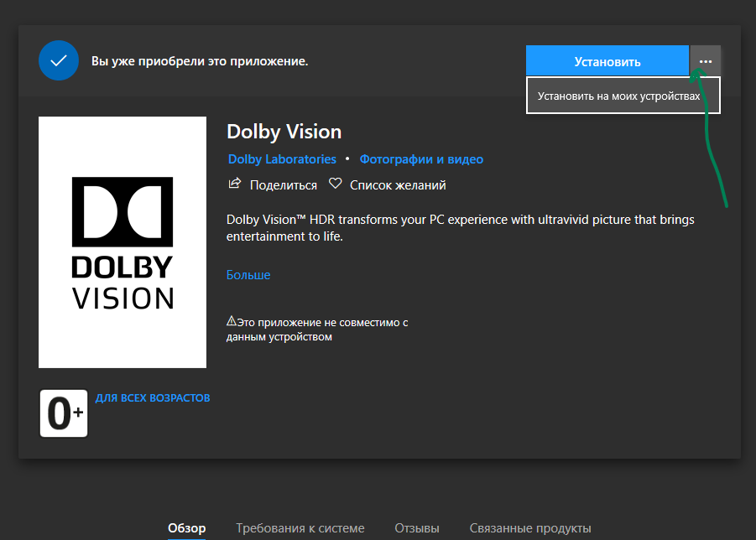The image size is (756, 540).
Task: Expand description with the Больше link
Action: pyautogui.click(x=248, y=274)
